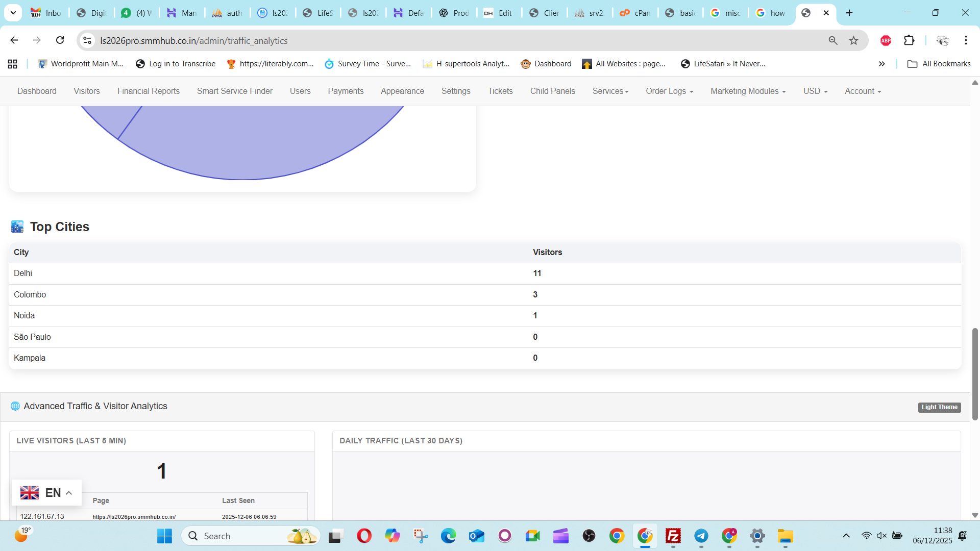Open the All Bookmarks folder

coord(939,64)
